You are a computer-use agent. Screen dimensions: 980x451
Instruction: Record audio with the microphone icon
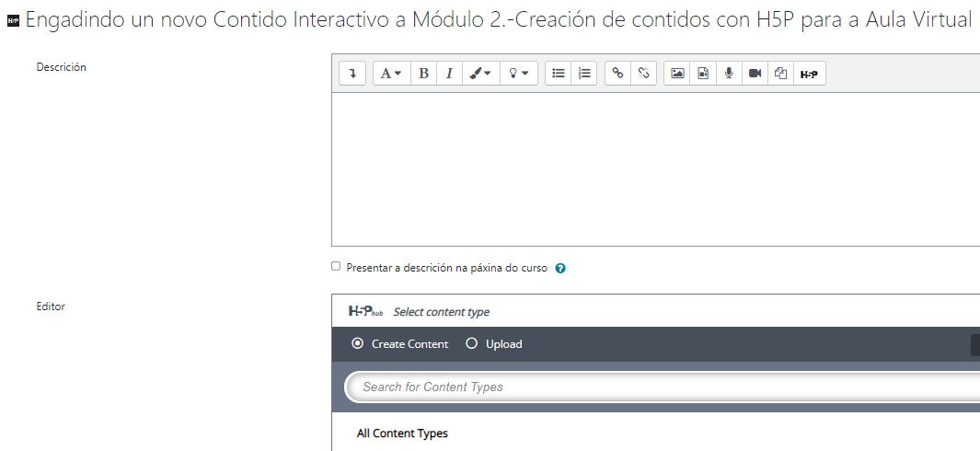[x=729, y=74]
